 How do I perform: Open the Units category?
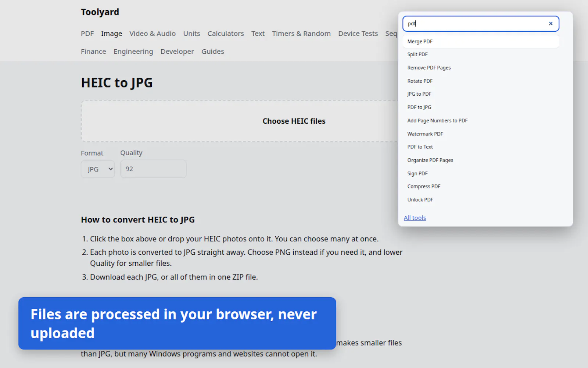[192, 33]
